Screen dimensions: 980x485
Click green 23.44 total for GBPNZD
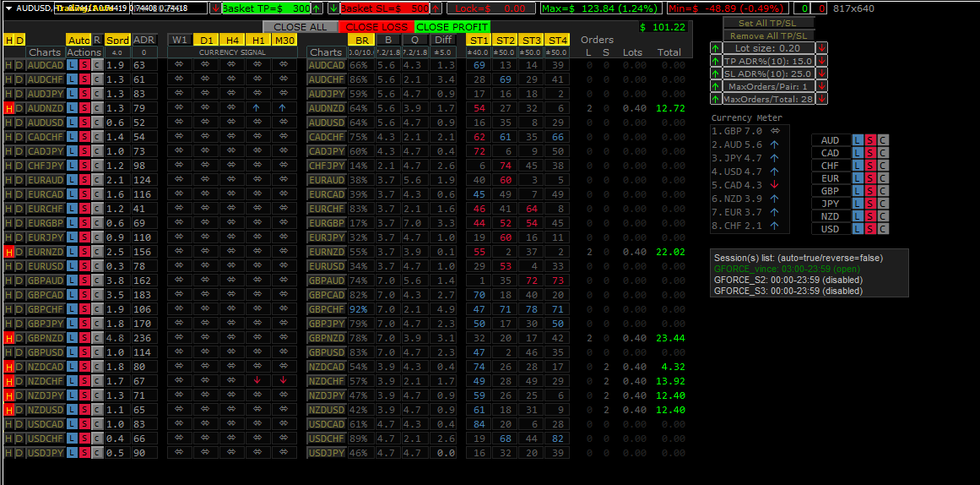coord(670,338)
